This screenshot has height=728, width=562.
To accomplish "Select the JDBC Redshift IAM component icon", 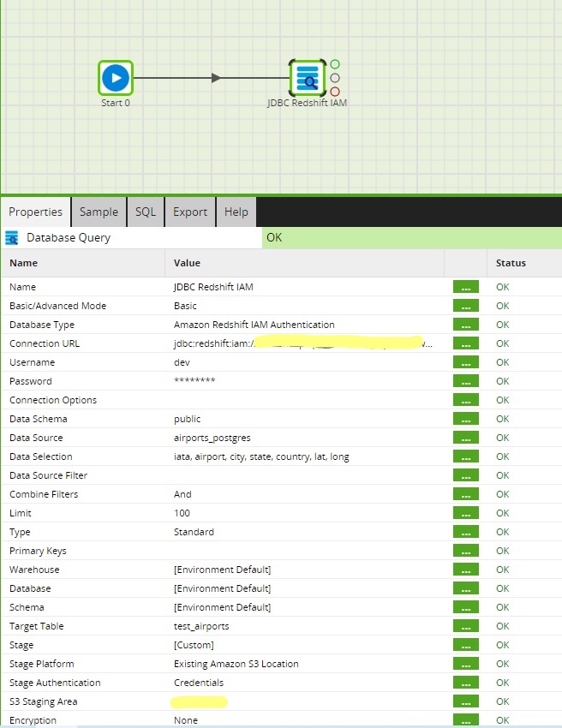I will [307, 78].
